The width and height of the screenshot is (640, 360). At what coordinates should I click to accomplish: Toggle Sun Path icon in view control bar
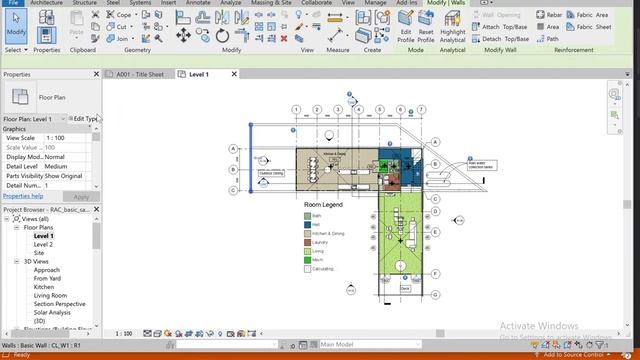tap(168, 333)
